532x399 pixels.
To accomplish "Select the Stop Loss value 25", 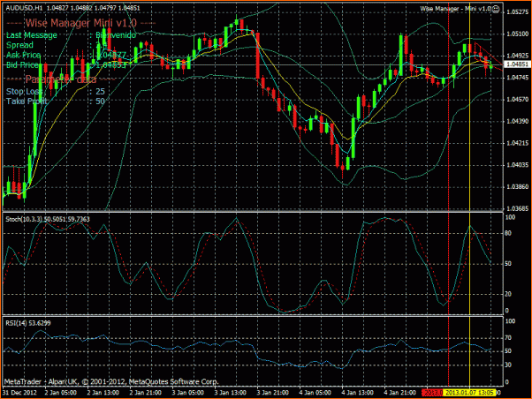I will [100, 92].
